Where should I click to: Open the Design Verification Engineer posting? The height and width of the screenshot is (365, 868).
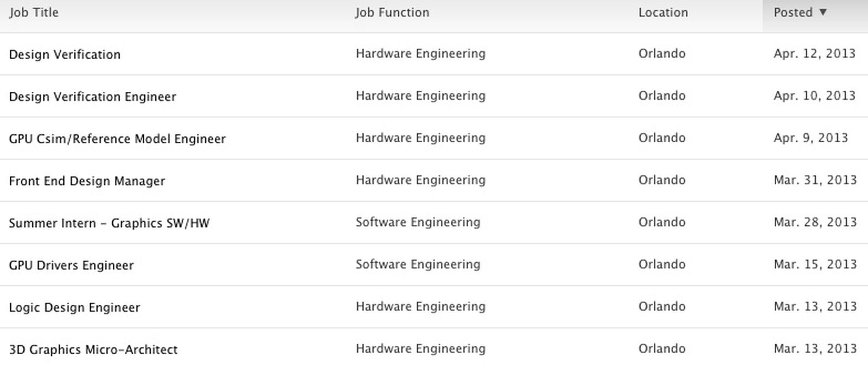pyautogui.click(x=92, y=97)
